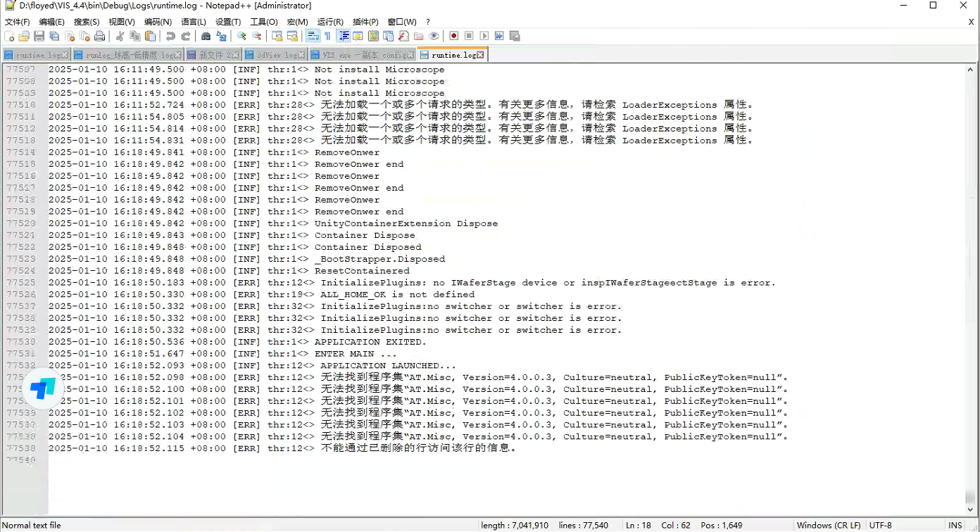Viewport: 980px width, 532px height.
Task: Toggle synchronized horizontal scrolling
Action: 292,36
